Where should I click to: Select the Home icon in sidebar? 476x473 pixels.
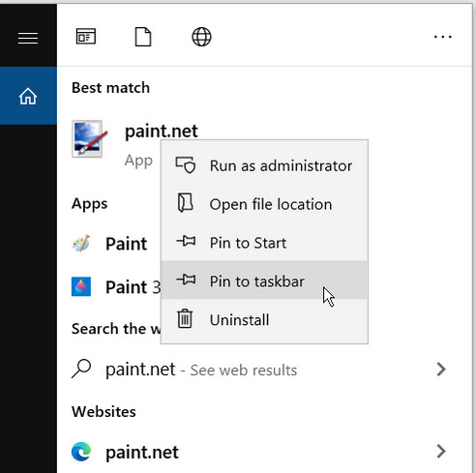(x=28, y=96)
